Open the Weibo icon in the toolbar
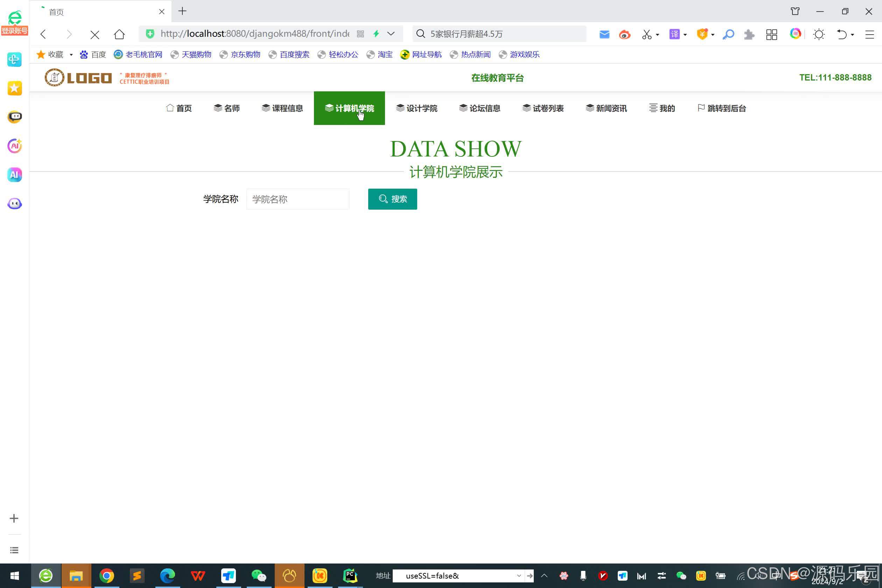The image size is (882, 588). coord(624,34)
